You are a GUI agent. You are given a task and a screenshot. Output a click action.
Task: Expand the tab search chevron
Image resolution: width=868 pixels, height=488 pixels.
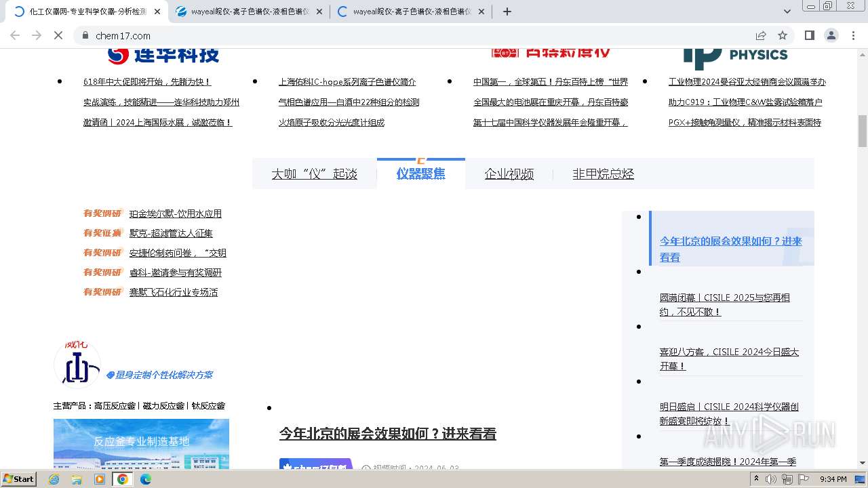click(x=787, y=12)
